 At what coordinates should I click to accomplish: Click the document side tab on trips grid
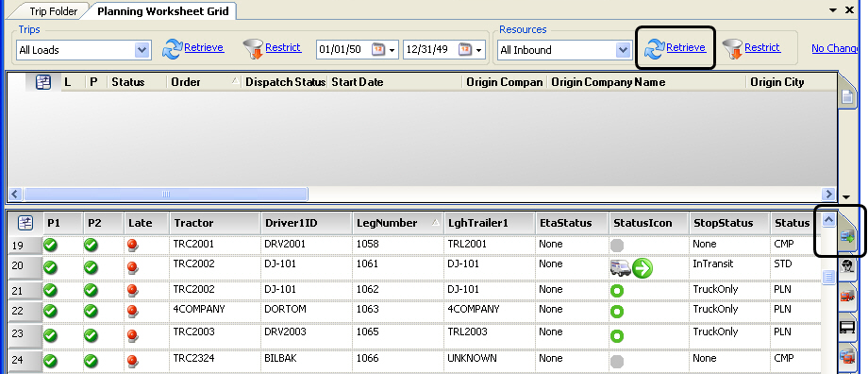coord(846,96)
